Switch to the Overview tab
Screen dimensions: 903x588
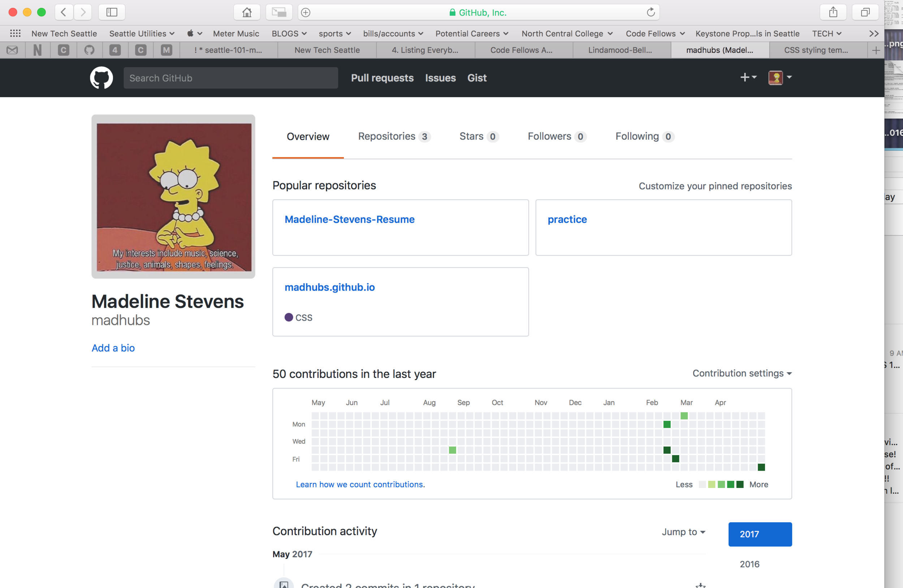[x=308, y=136]
